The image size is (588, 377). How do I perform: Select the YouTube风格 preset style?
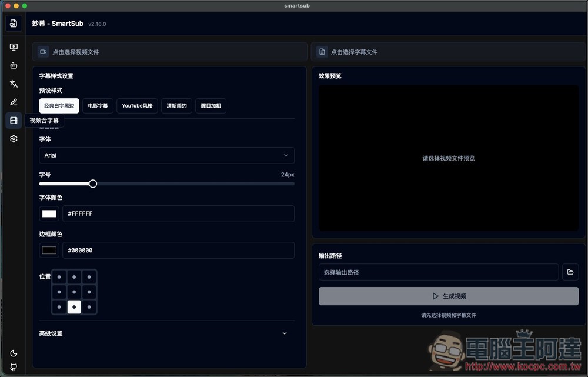(x=137, y=106)
